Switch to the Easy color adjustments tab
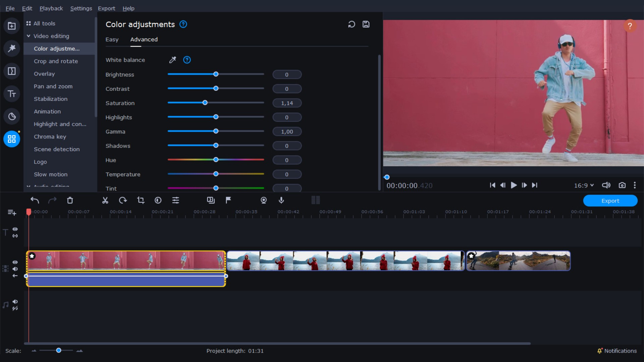The height and width of the screenshot is (362, 644). pos(112,40)
